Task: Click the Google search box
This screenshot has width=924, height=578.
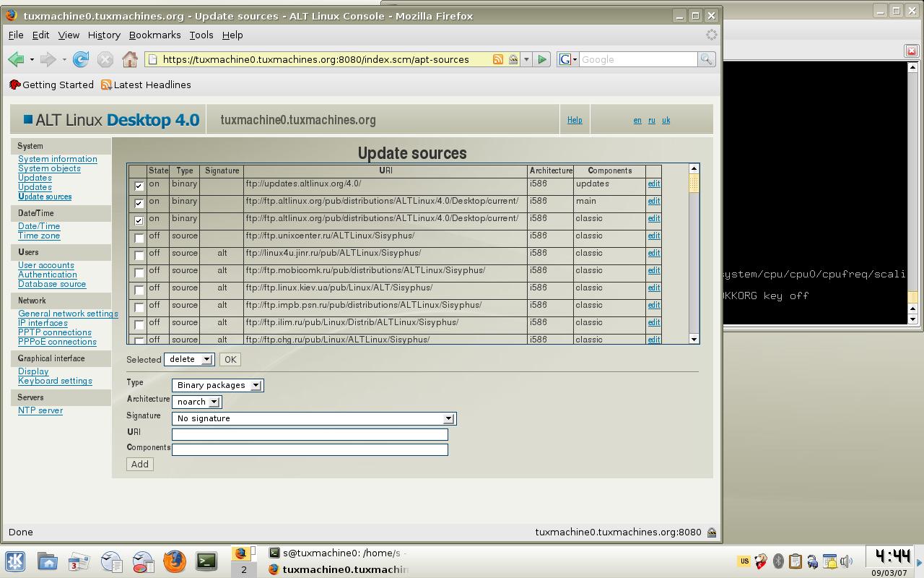Action: (638, 60)
